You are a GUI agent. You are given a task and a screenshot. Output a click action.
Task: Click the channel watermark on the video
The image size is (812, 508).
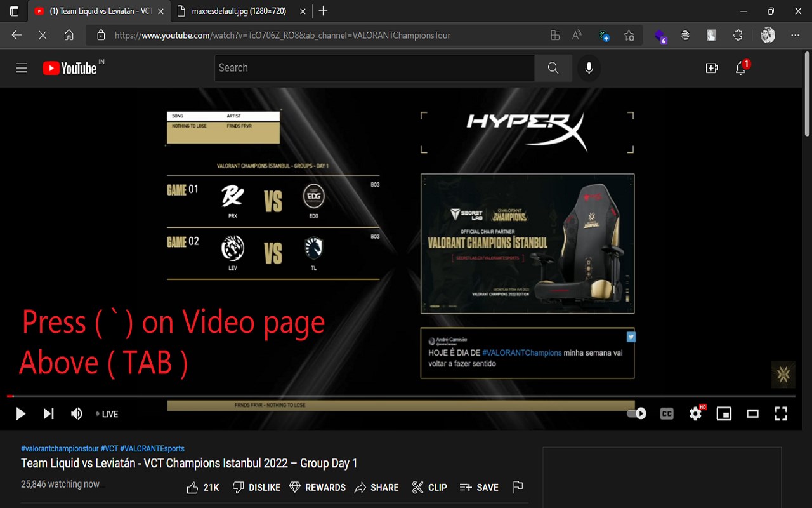(x=783, y=375)
